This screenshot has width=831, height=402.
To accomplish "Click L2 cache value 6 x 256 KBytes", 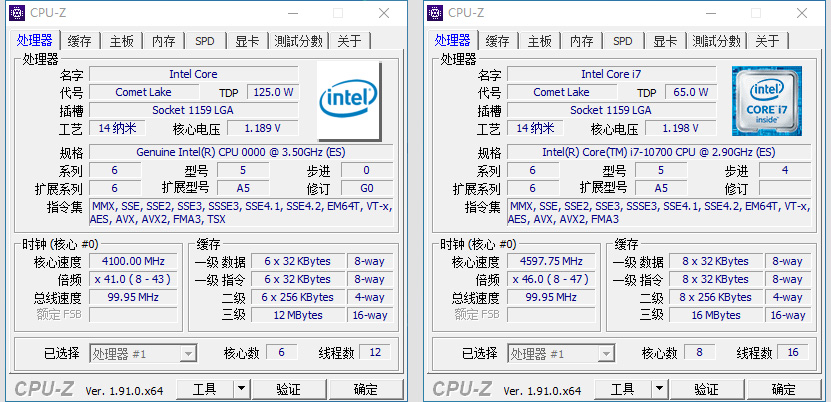I will pyautogui.click(x=298, y=297).
